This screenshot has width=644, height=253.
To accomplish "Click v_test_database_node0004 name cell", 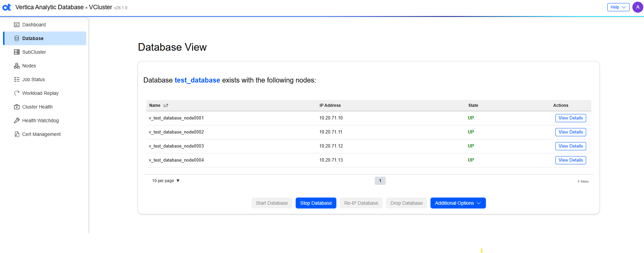I will pyautogui.click(x=176, y=160).
